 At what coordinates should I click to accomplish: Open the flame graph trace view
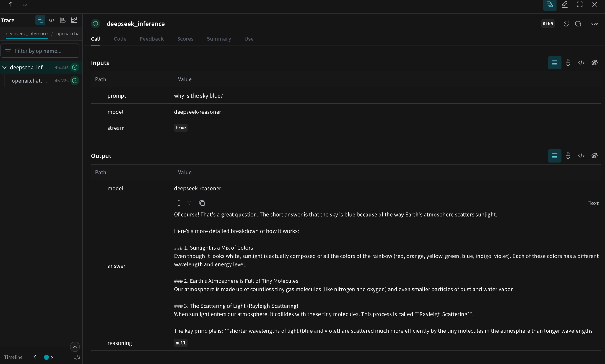pyautogui.click(x=63, y=20)
